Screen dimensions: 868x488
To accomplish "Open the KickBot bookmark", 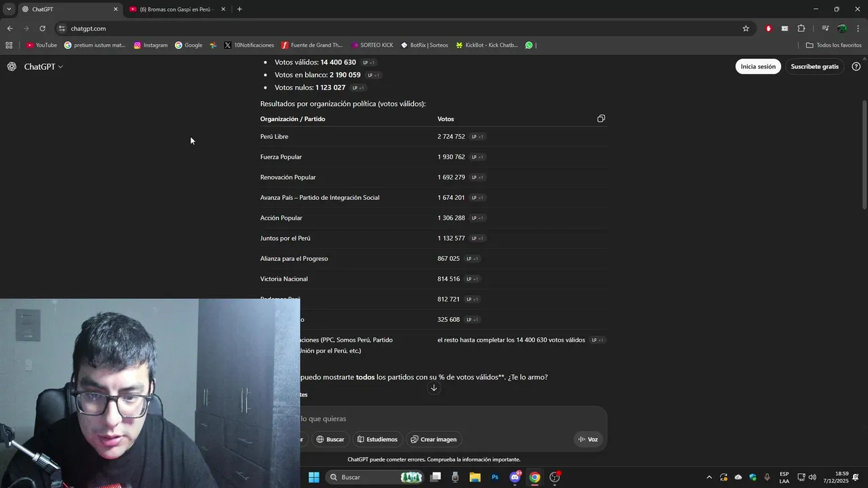I will (x=487, y=45).
